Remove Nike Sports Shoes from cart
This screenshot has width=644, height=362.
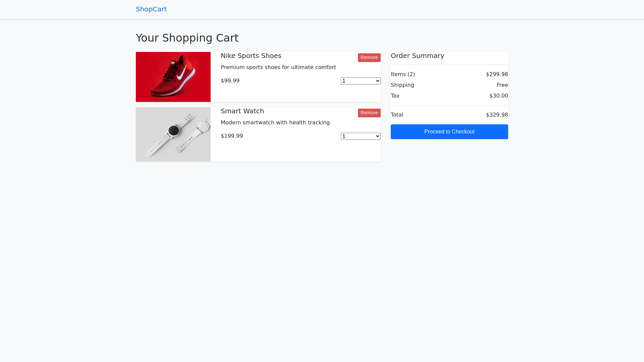[369, 58]
